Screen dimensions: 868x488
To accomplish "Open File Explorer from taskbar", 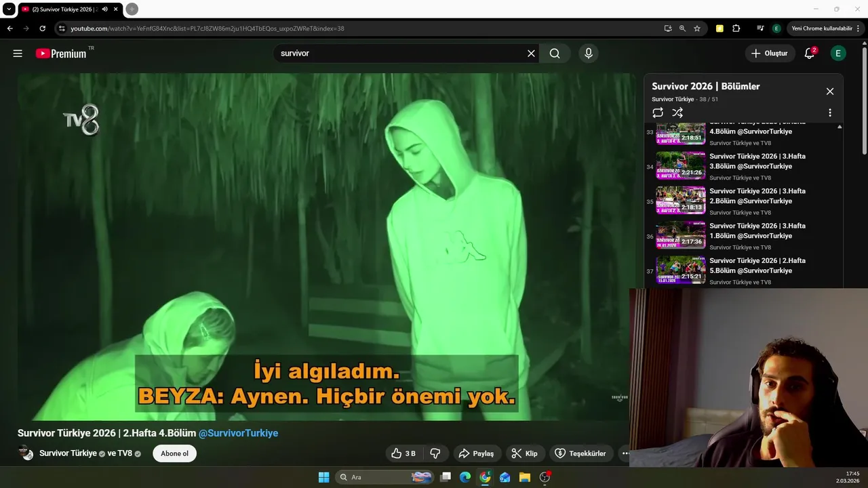I will point(524,477).
